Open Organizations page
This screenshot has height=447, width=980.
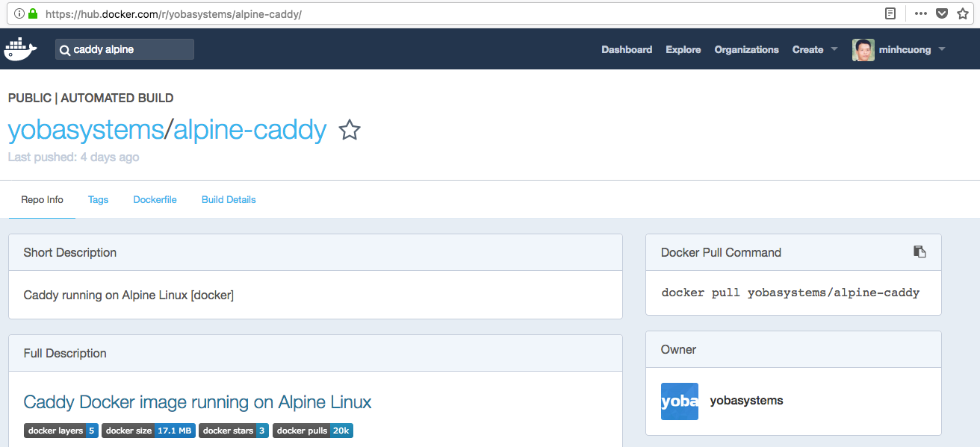pyautogui.click(x=746, y=49)
